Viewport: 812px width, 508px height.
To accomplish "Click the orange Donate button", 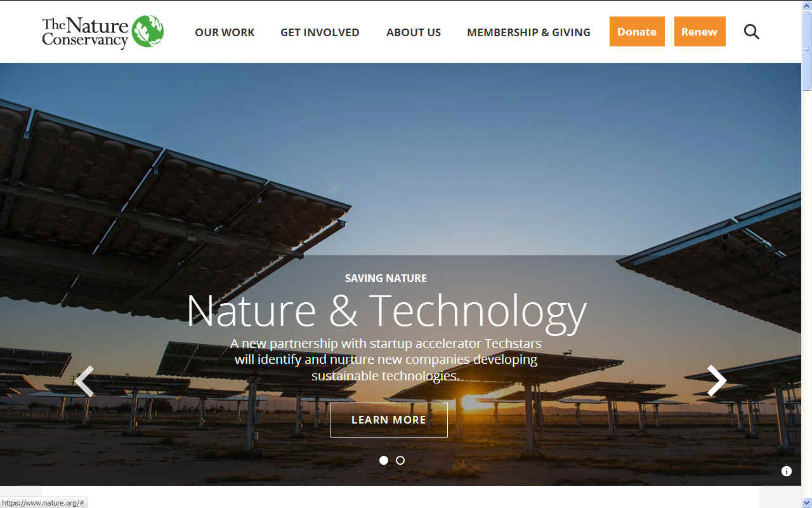I will 637,32.
